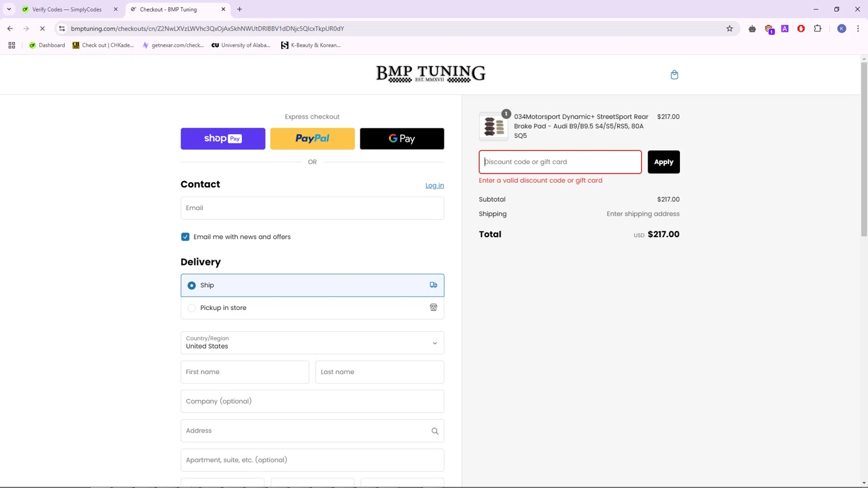Open the Dashboard bookmark
This screenshot has width=868, height=488.
click(x=47, y=45)
